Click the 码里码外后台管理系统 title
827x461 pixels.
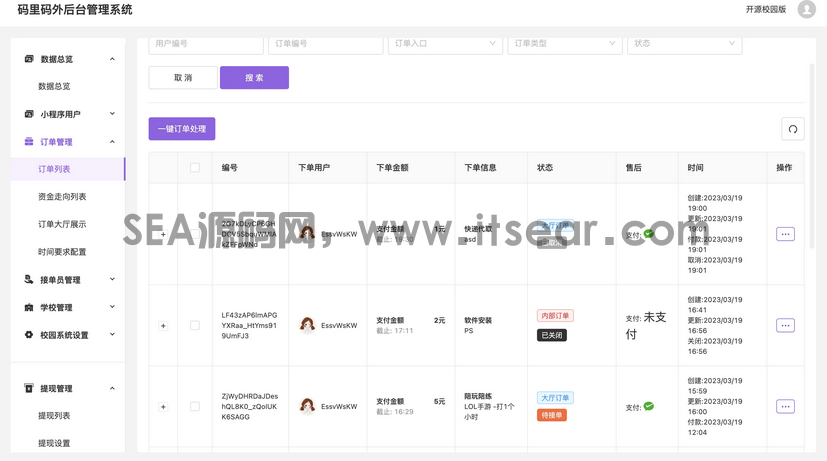(x=75, y=9)
